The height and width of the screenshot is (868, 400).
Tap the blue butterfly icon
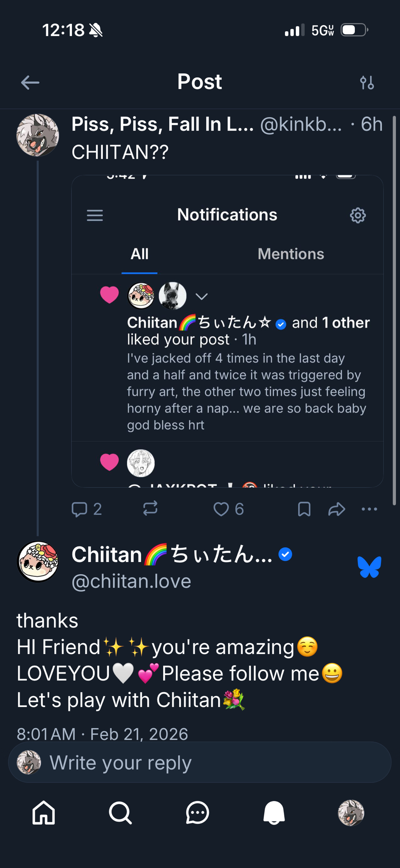[369, 567]
